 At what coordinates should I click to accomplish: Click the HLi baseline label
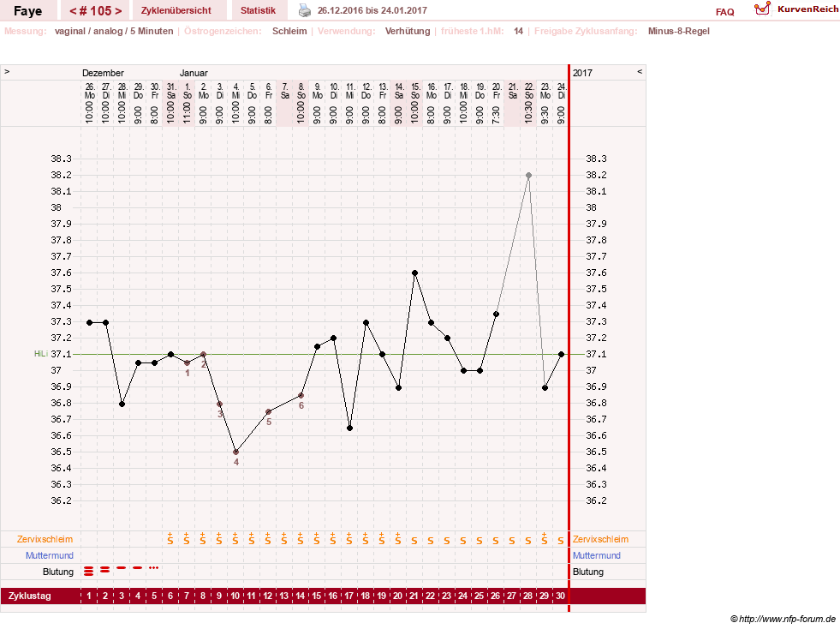coord(41,354)
